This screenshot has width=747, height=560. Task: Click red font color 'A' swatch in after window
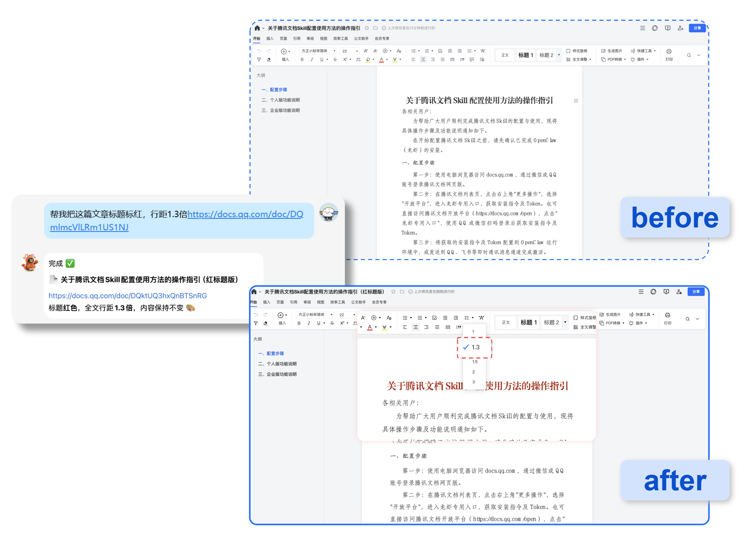click(370, 327)
